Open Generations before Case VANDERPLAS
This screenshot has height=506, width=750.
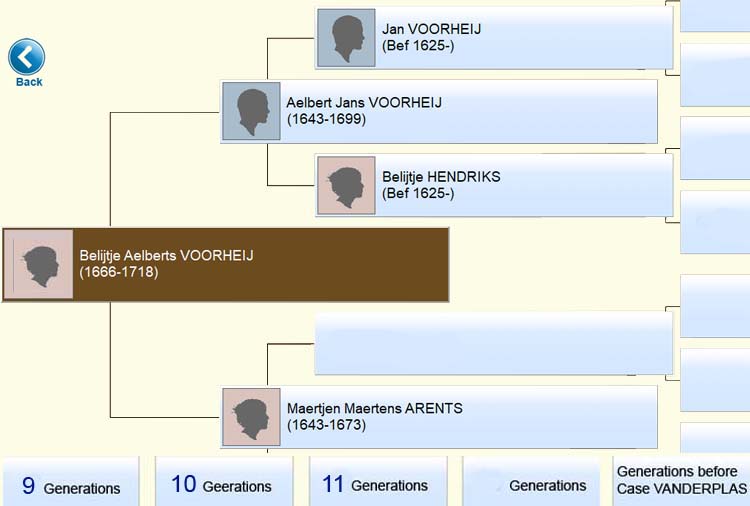(x=682, y=480)
